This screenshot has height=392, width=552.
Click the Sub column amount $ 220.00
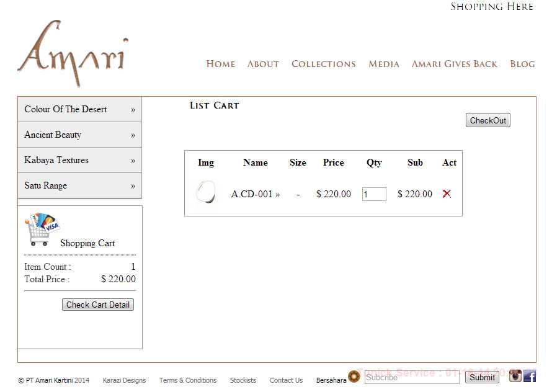[415, 194]
